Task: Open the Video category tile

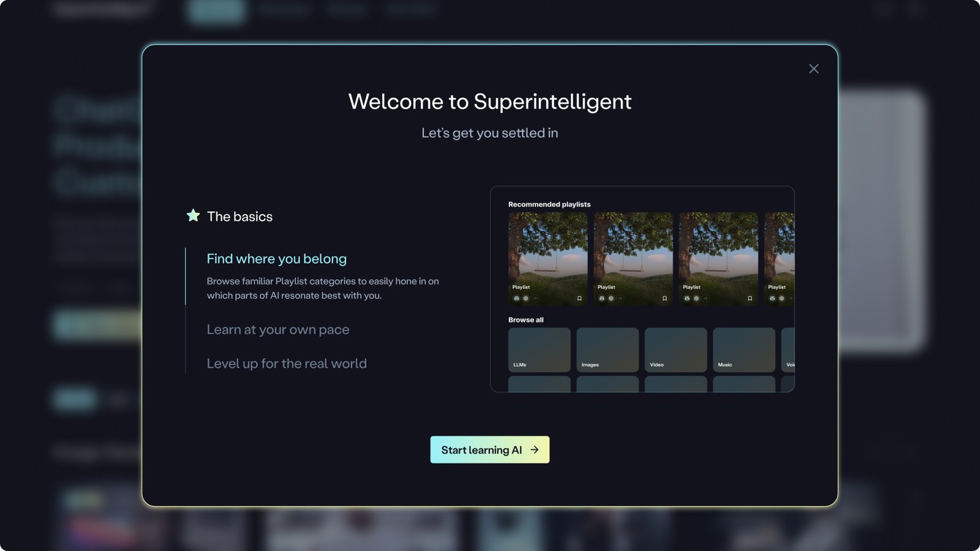Action: point(676,350)
